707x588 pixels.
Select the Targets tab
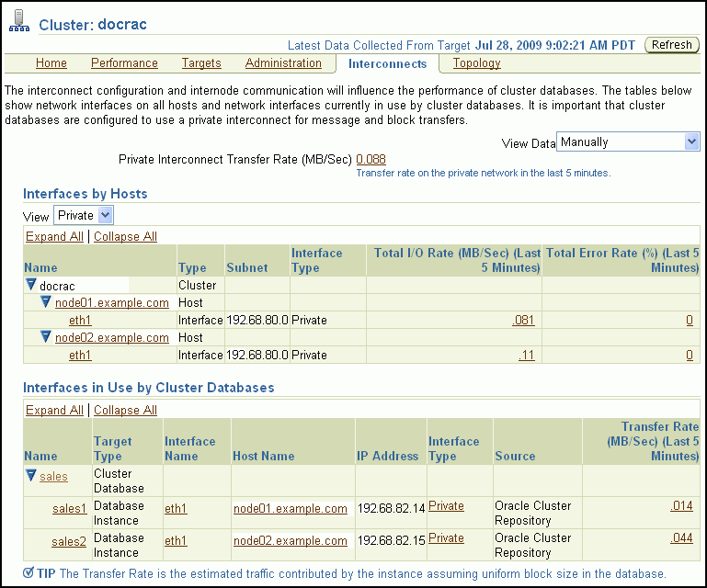[x=201, y=63]
